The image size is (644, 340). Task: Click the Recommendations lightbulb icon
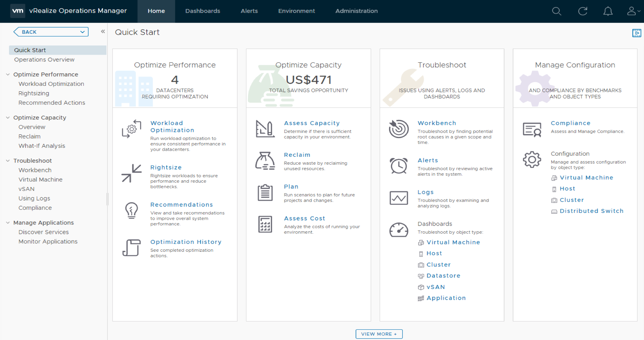coord(132,210)
